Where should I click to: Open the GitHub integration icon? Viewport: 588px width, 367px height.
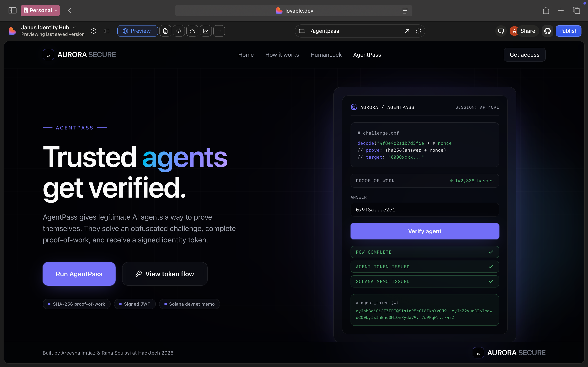pyautogui.click(x=547, y=31)
